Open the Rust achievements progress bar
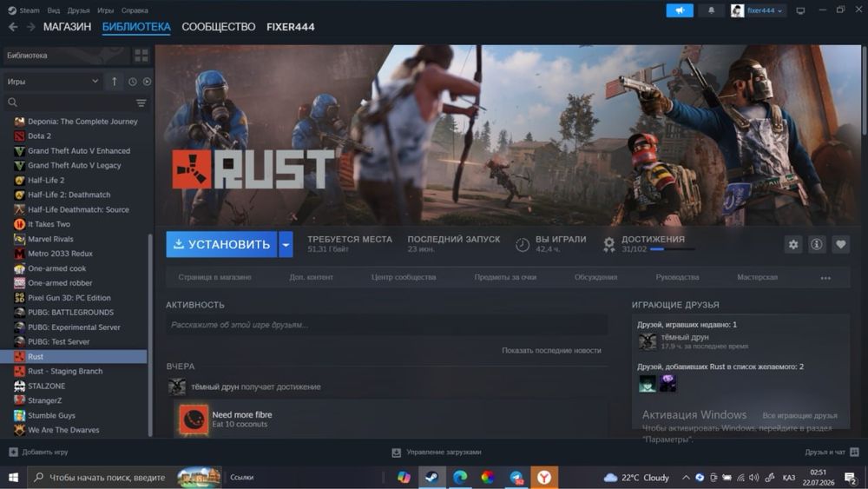Screen dimensions: 868x489 click(x=672, y=249)
